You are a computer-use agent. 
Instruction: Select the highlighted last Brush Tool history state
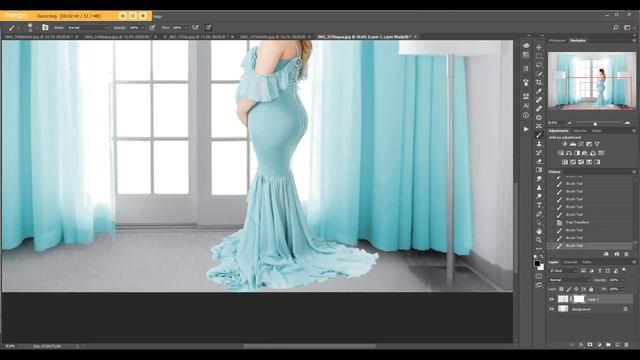[590, 246]
